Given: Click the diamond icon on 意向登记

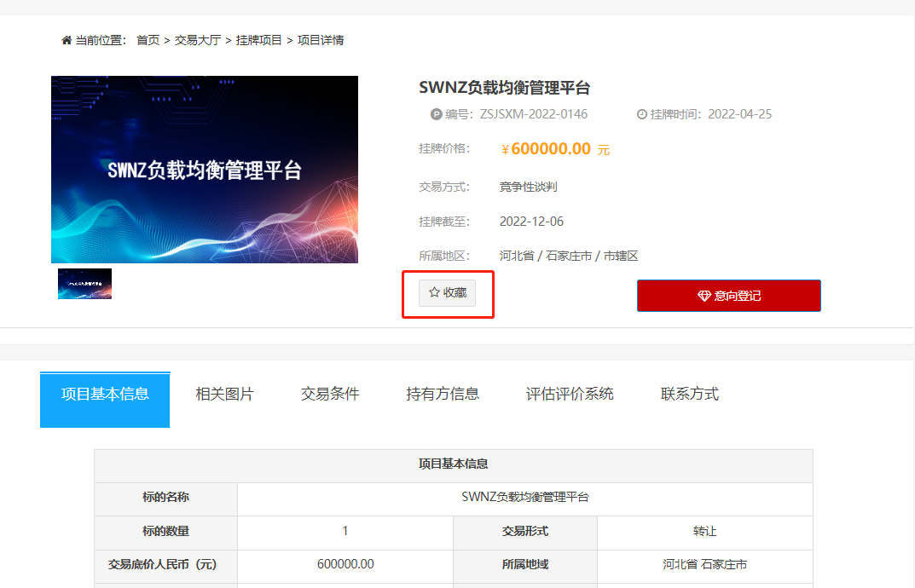Looking at the screenshot, I should point(704,297).
